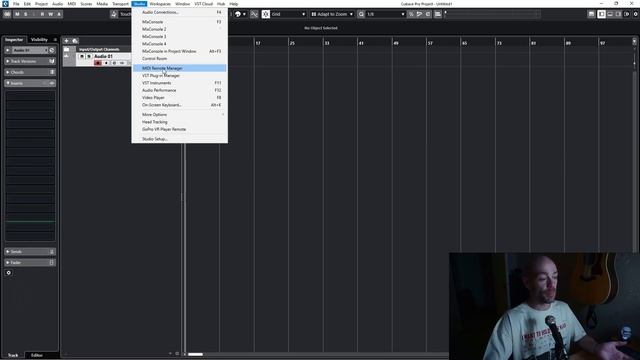Enable record on Audio 01 track
The height and width of the screenshot is (360, 640).
pyautogui.click(x=98, y=63)
